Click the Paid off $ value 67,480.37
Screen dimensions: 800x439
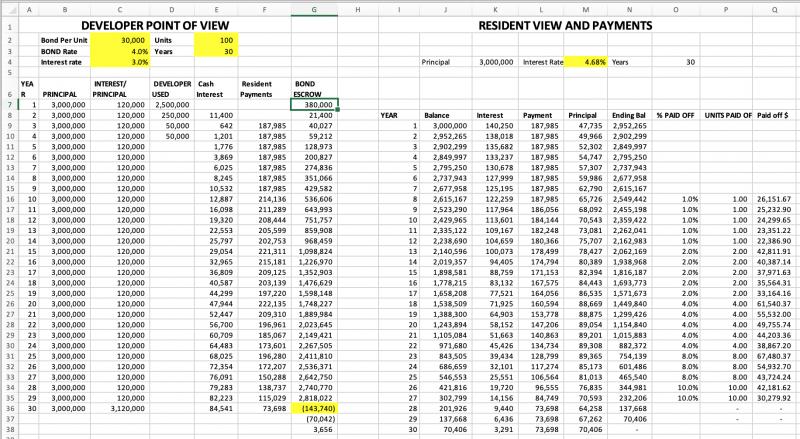click(x=773, y=356)
